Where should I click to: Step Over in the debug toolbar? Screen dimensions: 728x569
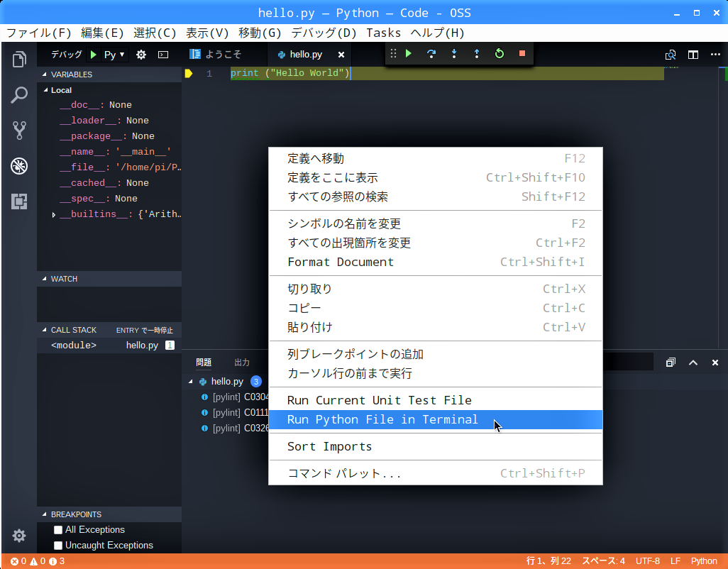tap(431, 54)
